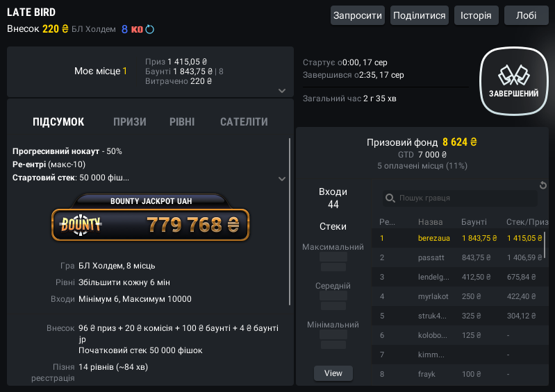The image size is (555, 392).
Task: Open the ПІДСУМОК tab
Action: click(x=58, y=122)
